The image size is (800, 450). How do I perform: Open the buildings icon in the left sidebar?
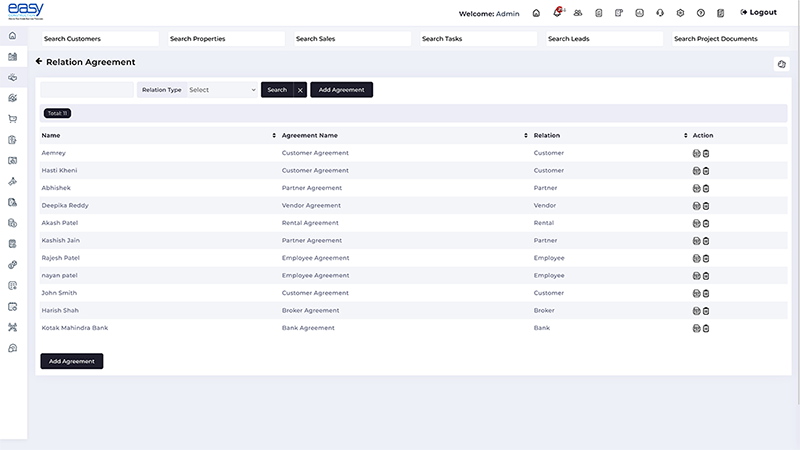13,57
